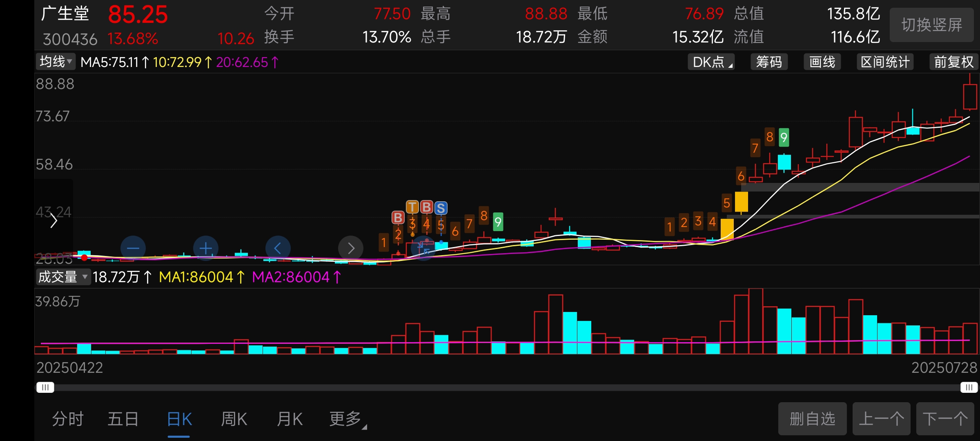Tap the green 9 marker in June sequence
The height and width of the screenshot is (441, 980).
(x=498, y=222)
